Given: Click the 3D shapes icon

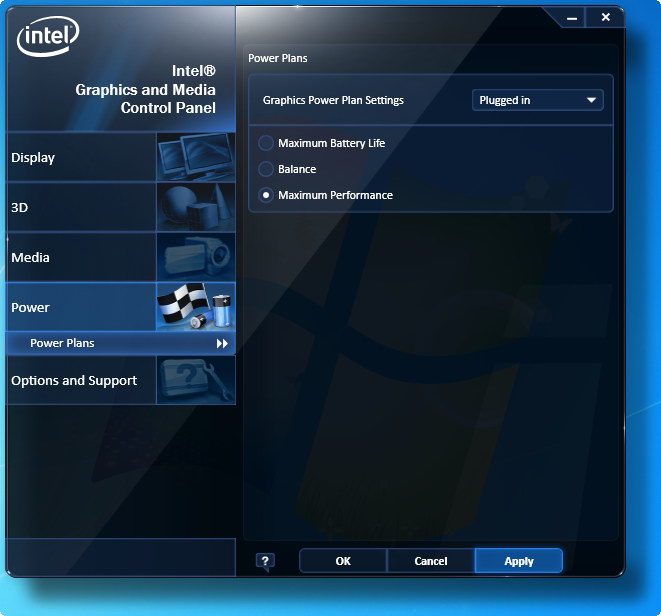Looking at the screenshot, I should (196, 207).
